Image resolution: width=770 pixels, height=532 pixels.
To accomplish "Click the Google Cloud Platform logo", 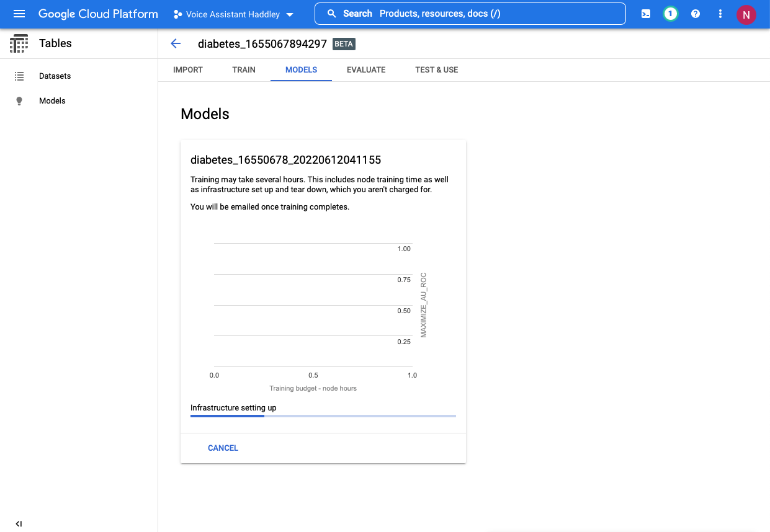I will point(98,14).
